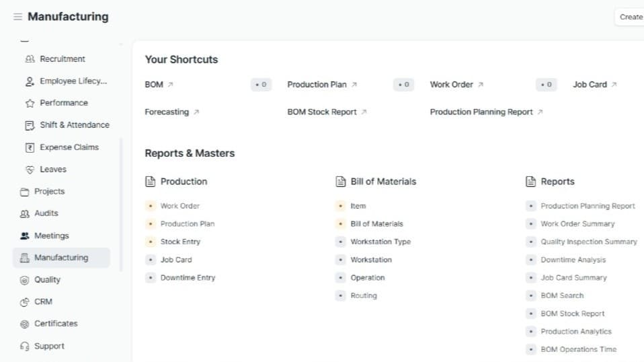Screen dimensions: 644x362
Task: Click the Projects folder icon
Action: (x=24, y=192)
